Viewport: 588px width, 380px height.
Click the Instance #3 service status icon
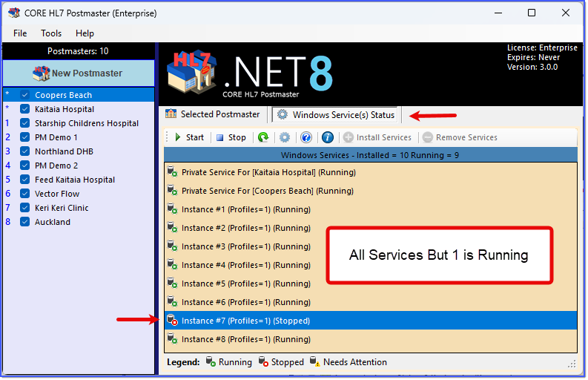tap(173, 246)
